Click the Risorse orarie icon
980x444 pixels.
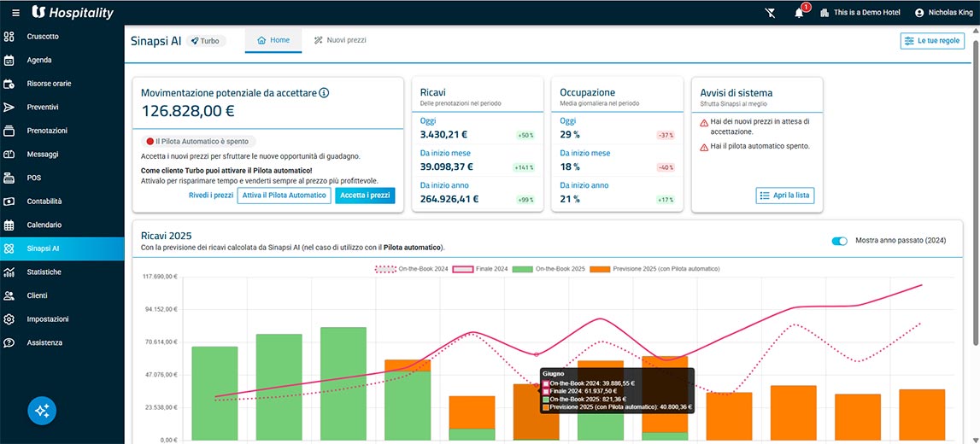coord(9,84)
